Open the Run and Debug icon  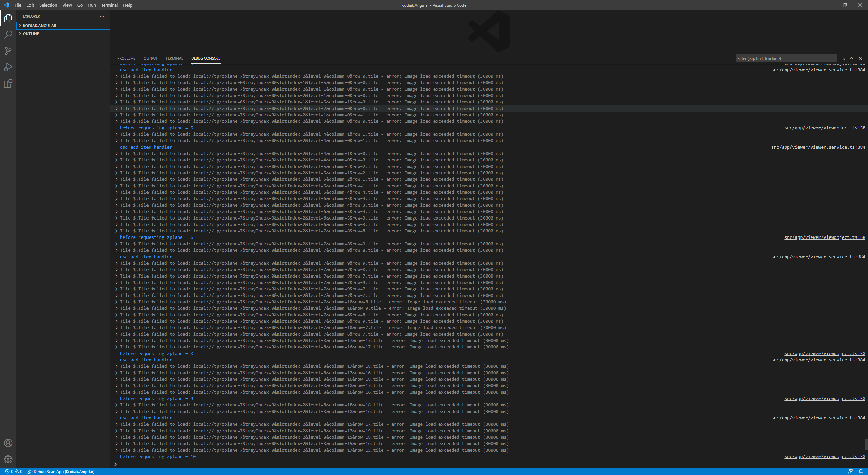[8, 67]
